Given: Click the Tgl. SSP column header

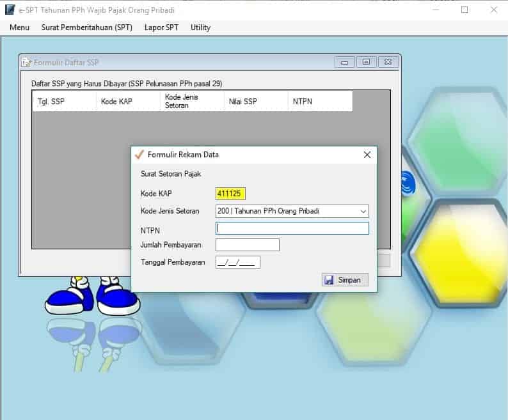Looking at the screenshot, I should [64, 102].
